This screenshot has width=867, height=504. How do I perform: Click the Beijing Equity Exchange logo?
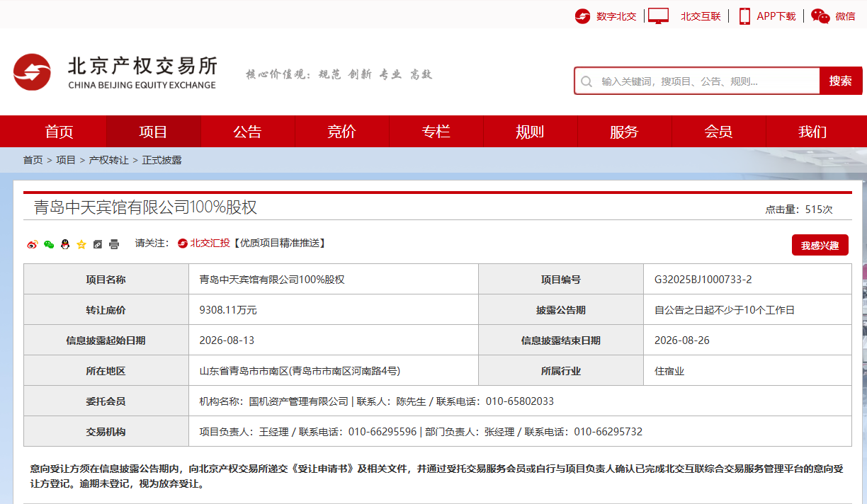coord(115,72)
